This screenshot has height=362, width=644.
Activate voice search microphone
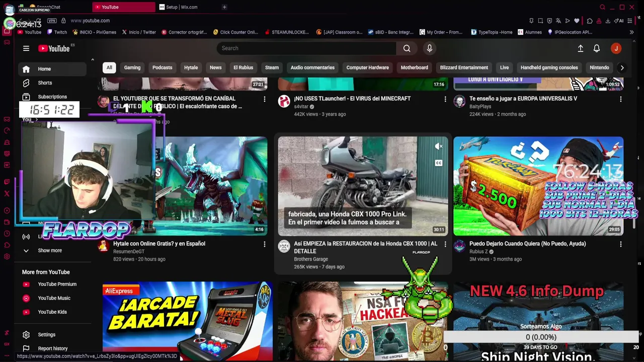click(429, 48)
